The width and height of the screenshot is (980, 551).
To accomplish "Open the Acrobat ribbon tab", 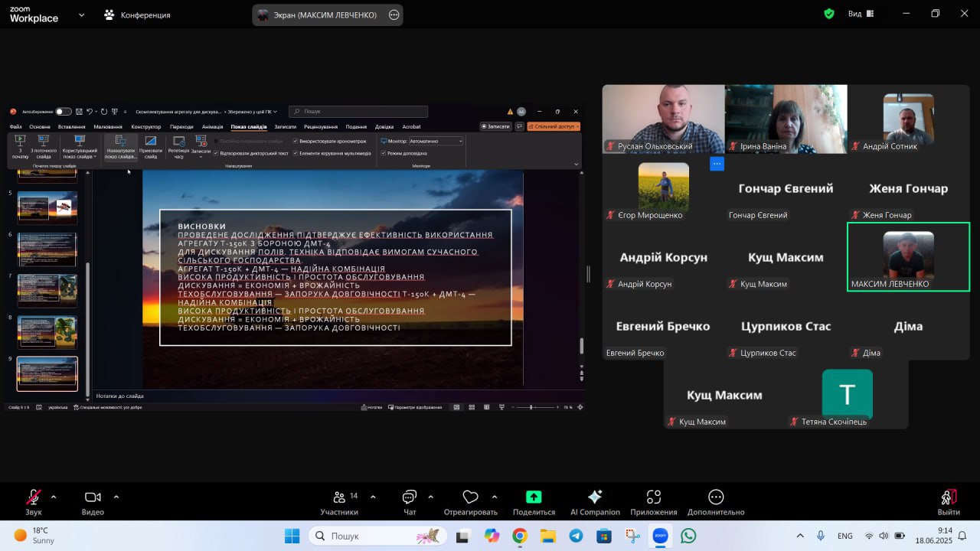I will point(411,127).
